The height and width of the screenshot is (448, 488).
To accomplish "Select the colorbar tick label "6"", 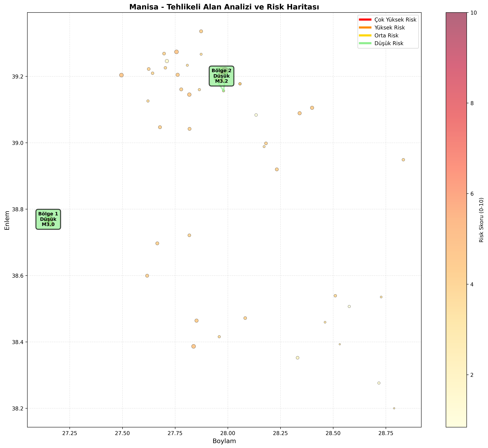I will click(x=472, y=194).
